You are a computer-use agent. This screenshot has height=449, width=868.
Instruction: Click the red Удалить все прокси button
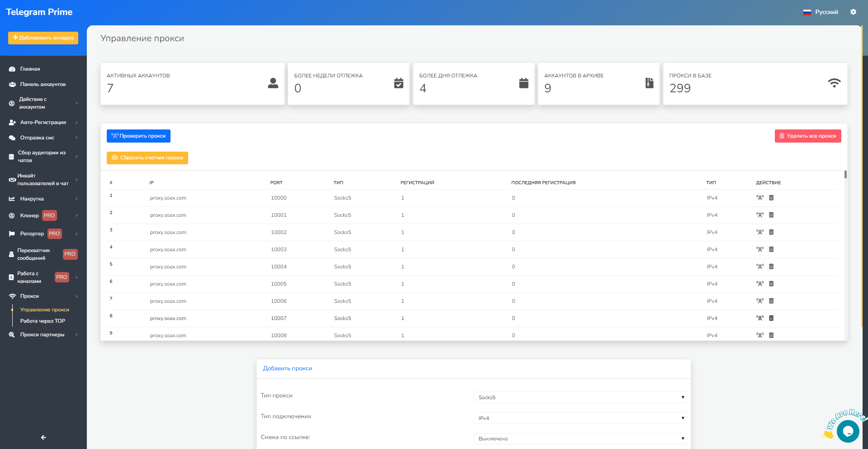tap(807, 136)
